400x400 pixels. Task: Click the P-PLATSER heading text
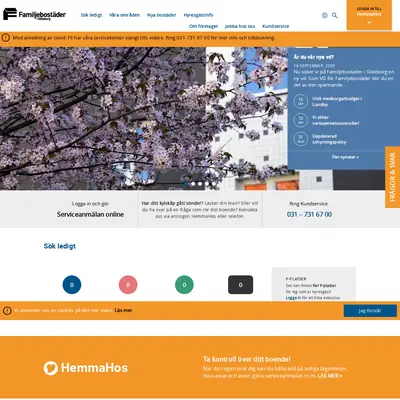(x=296, y=279)
